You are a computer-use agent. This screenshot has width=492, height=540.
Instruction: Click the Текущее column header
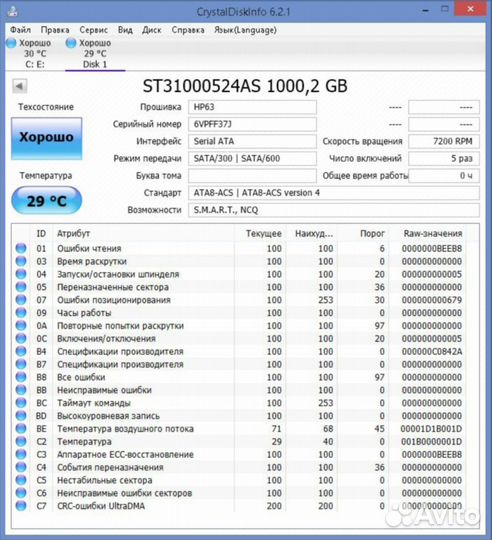[264, 233]
